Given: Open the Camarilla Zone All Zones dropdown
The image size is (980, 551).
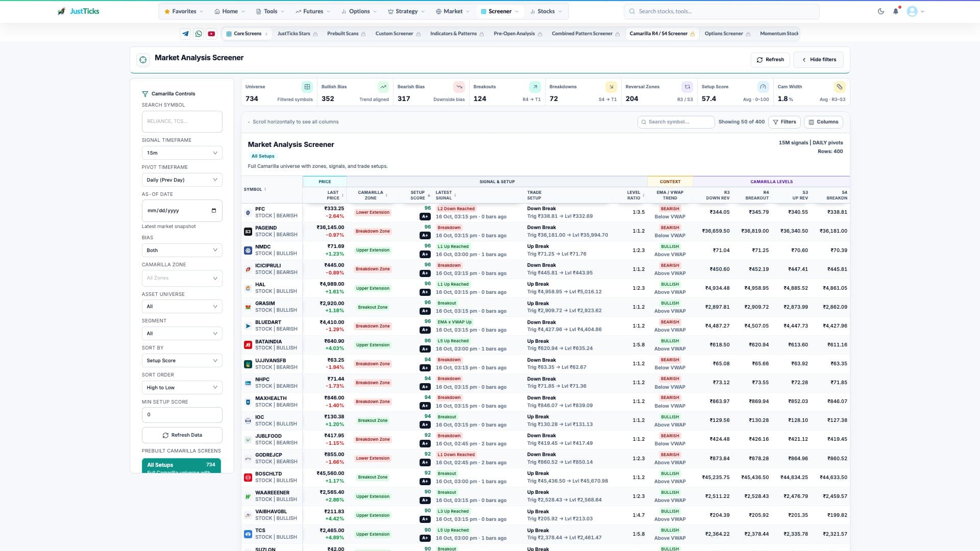Looking at the screenshot, I should coord(182,278).
